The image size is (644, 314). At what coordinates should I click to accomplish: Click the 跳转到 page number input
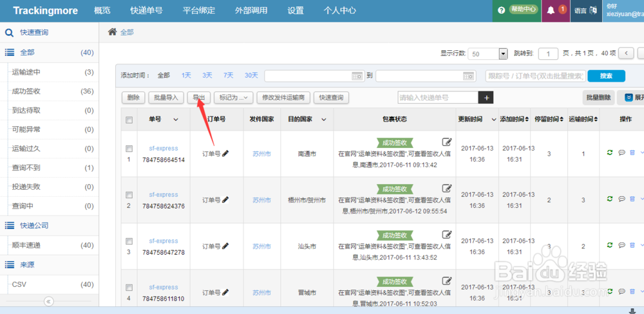(548, 54)
